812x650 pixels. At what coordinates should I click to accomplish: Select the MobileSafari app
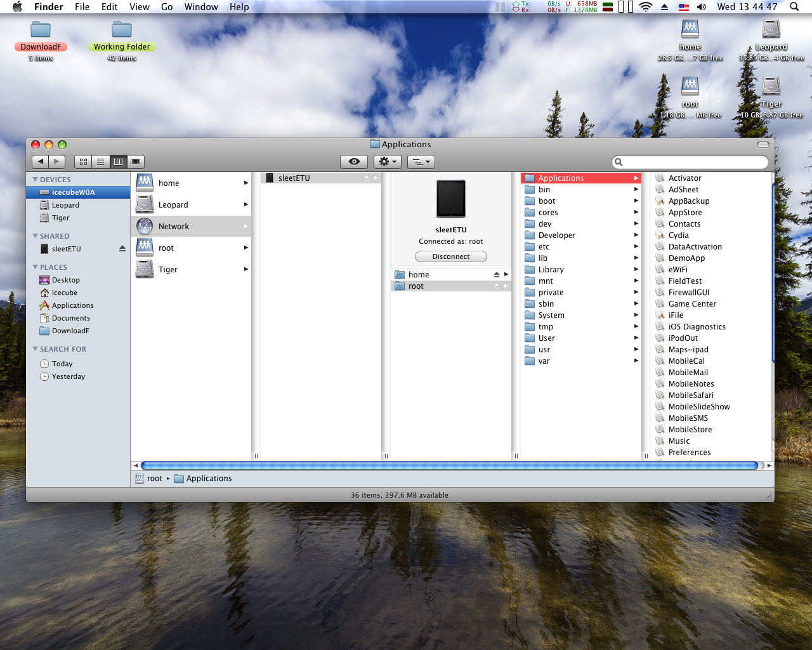pyautogui.click(x=710, y=395)
